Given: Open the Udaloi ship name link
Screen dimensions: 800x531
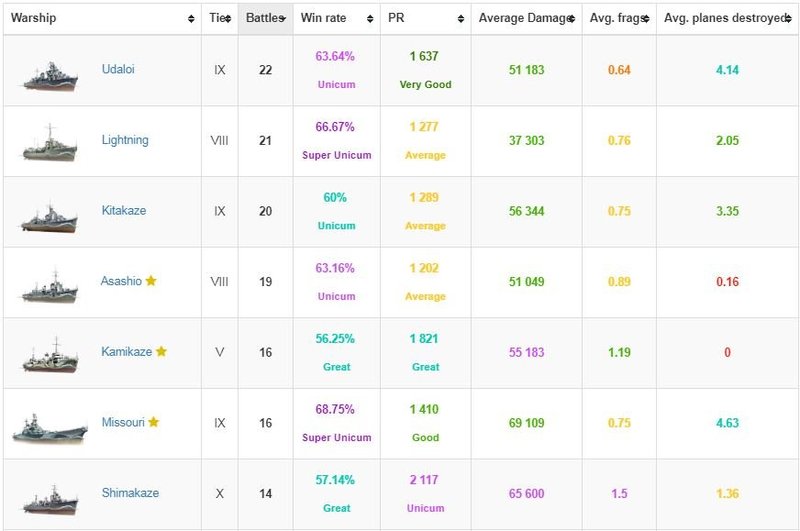Looking at the screenshot, I should point(120,69).
